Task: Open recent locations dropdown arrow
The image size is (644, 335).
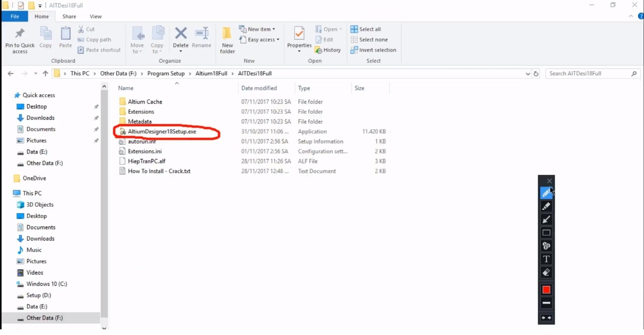Action: pos(35,74)
